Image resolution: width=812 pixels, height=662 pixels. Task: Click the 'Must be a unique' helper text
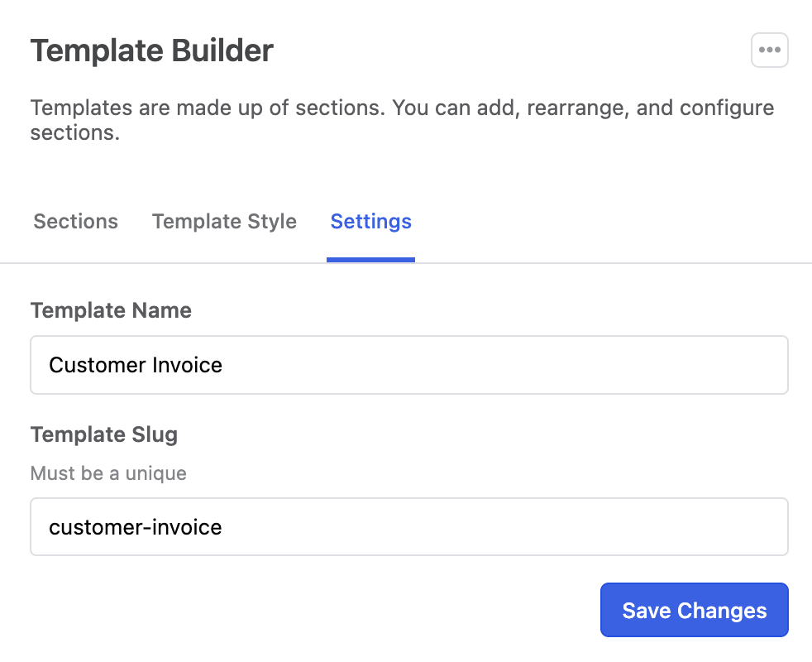[x=108, y=473]
